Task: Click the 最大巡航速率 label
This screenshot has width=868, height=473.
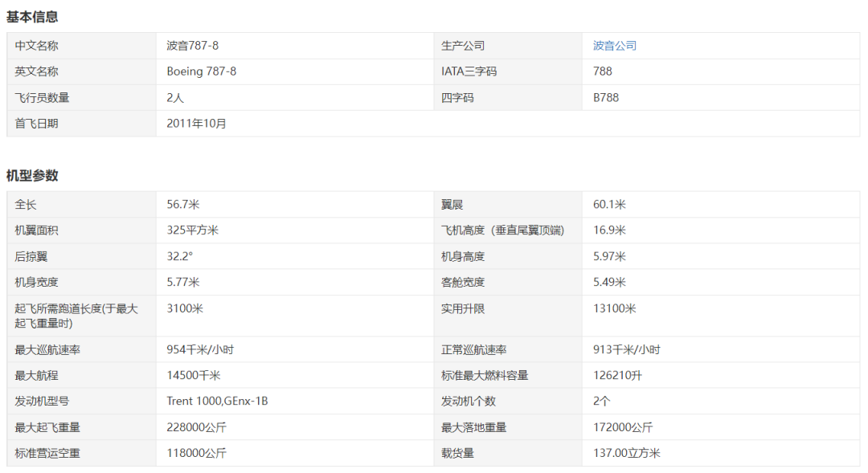Action: point(47,350)
